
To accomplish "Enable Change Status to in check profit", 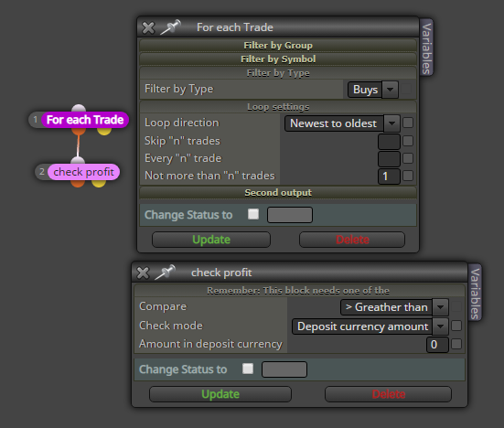I will (x=248, y=369).
